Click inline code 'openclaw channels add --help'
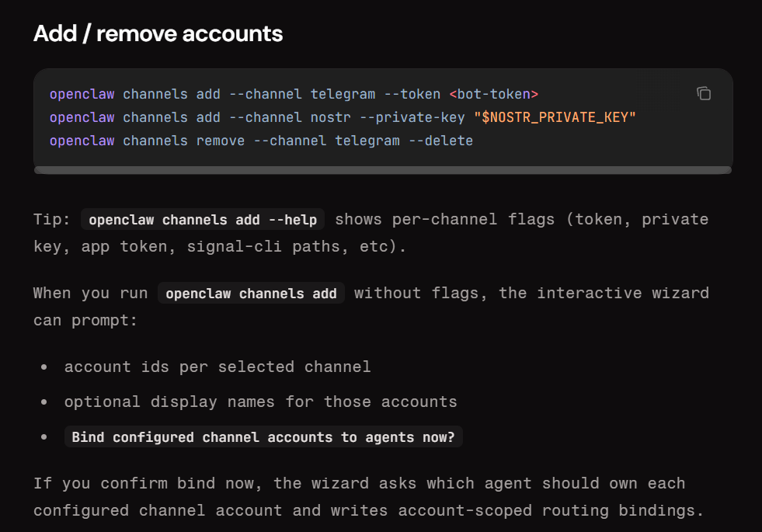The width and height of the screenshot is (762, 532). click(x=203, y=220)
